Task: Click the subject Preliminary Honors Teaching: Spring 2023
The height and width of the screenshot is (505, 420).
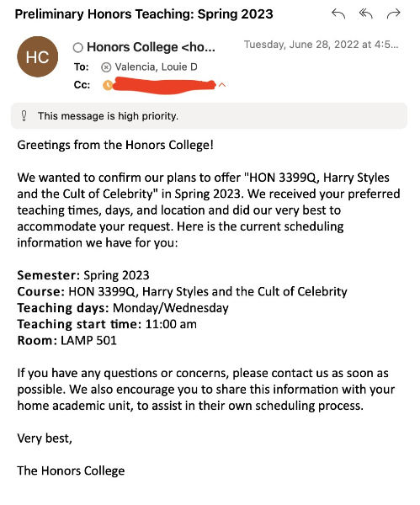Action: pyautogui.click(x=144, y=14)
